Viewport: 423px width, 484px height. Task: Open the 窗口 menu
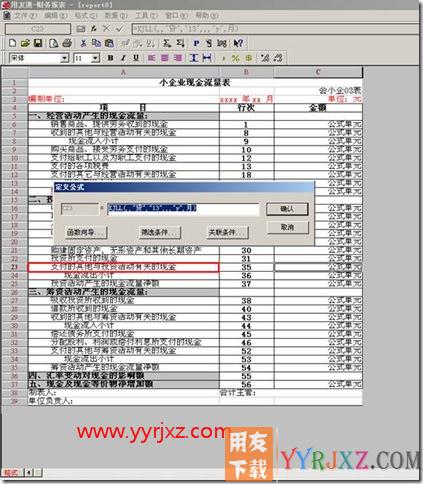click(176, 16)
